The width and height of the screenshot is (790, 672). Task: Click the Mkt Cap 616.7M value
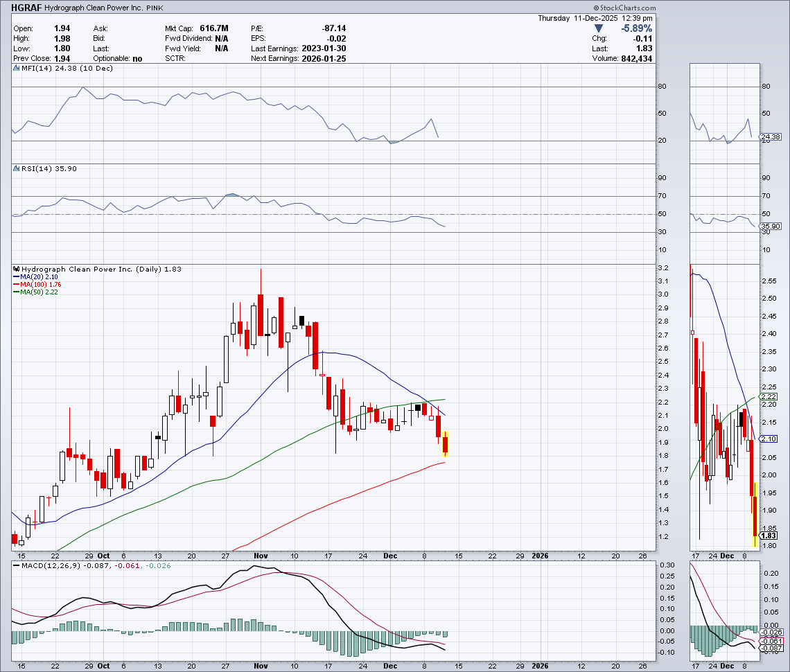[214, 28]
